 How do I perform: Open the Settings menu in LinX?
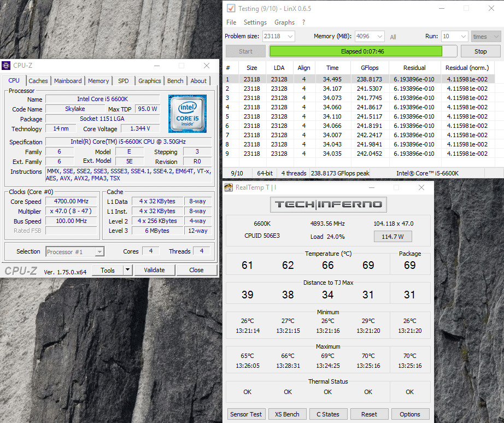(255, 22)
